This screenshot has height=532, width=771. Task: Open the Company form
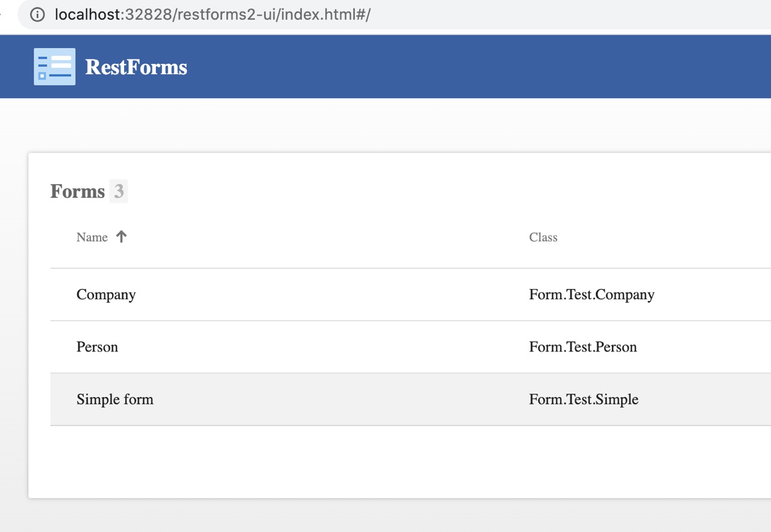point(106,294)
